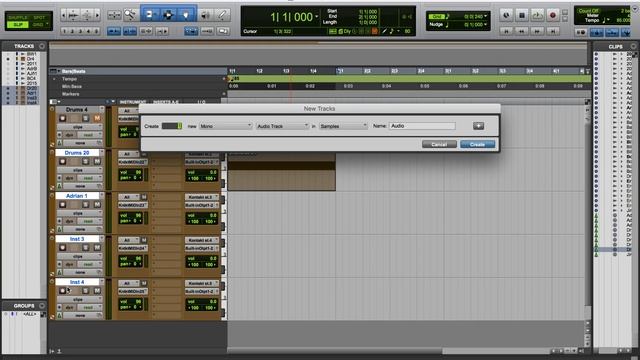Open the Nudge value dropdown arrow
640x360 pixels.
pos(485,24)
